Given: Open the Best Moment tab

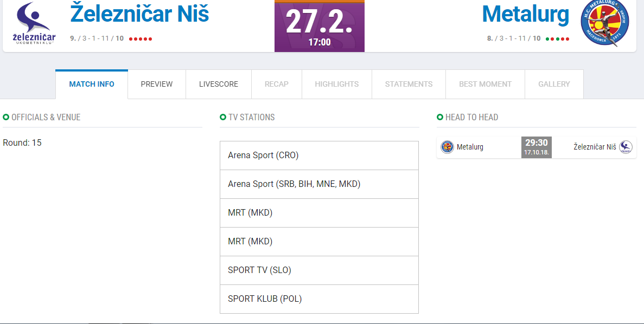Looking at the screenshot, I should [x=485, y=84].
